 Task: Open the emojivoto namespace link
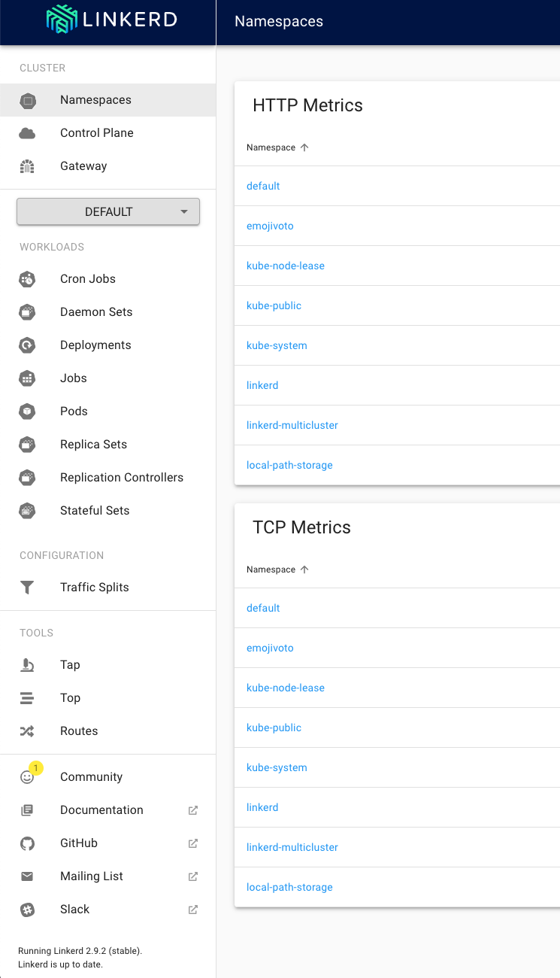pos(270,226)
